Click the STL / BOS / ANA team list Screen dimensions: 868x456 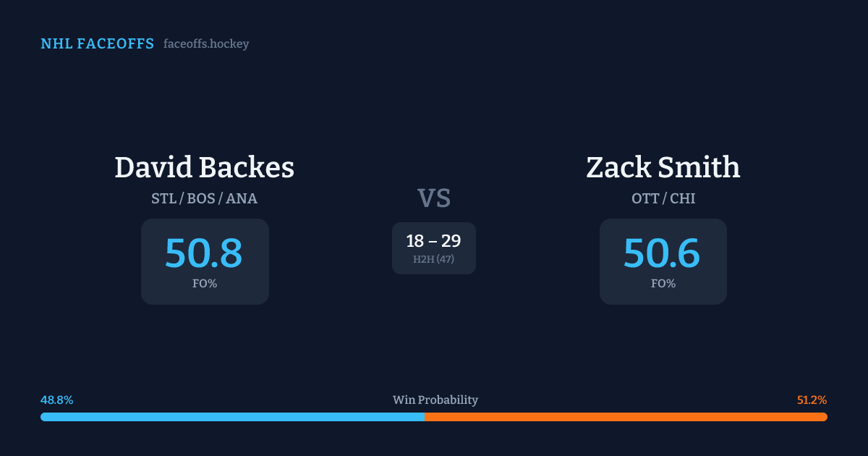(204, 198)
